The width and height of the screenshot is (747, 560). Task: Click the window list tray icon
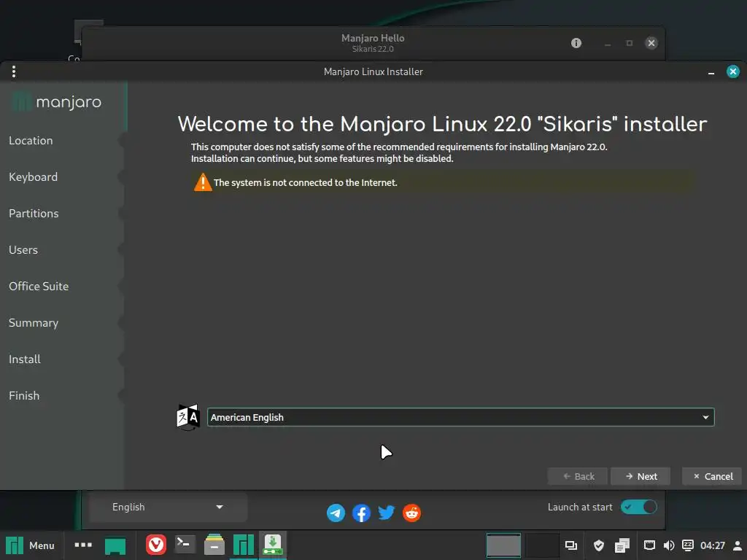570,545
